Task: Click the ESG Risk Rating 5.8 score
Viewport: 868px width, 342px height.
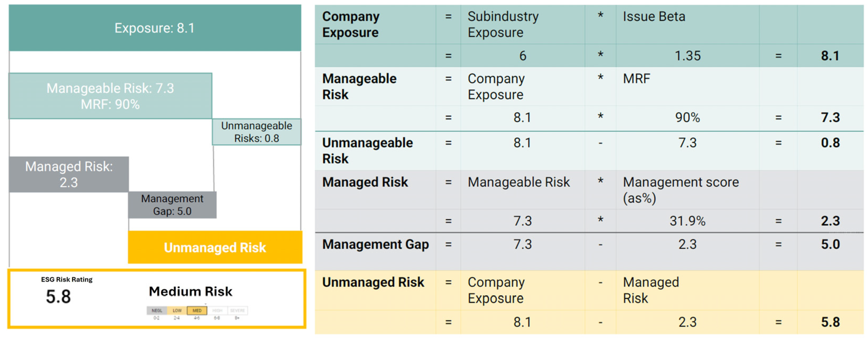Action: 59,297
